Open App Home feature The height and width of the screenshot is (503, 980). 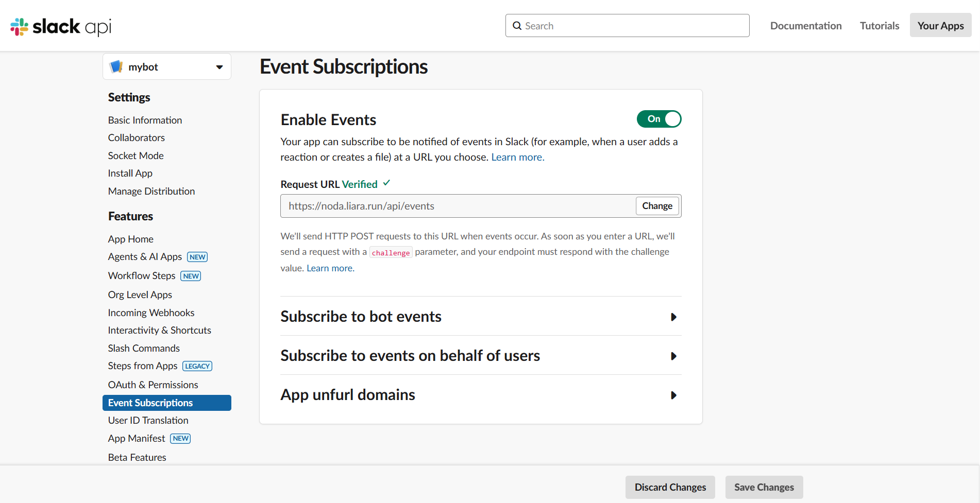(x=130, y=239)
